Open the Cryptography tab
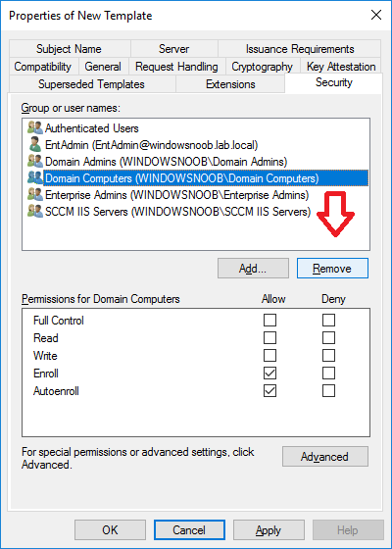Image resolution: width=392 pixels, height=549 pixels. tap(263, 67)
